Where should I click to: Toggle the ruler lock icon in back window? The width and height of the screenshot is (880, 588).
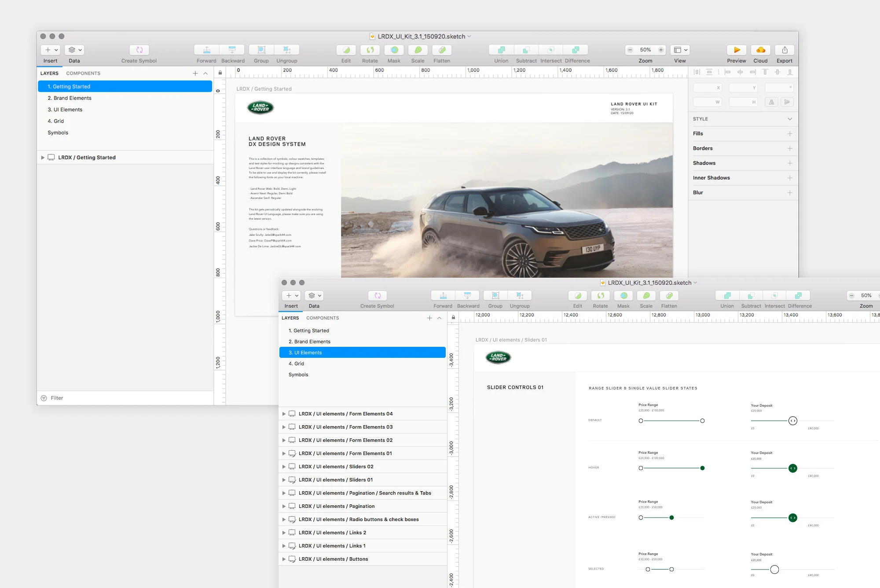[x=220, y=73]
